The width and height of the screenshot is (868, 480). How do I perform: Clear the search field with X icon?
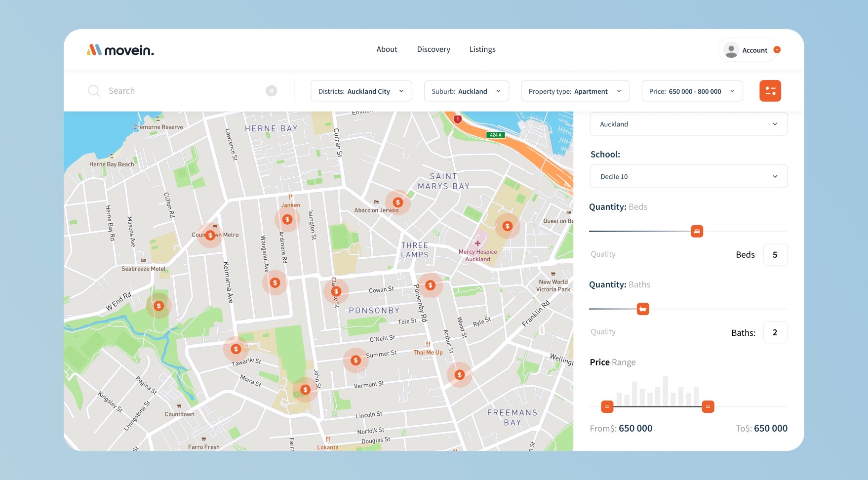(x=272, y=91)
